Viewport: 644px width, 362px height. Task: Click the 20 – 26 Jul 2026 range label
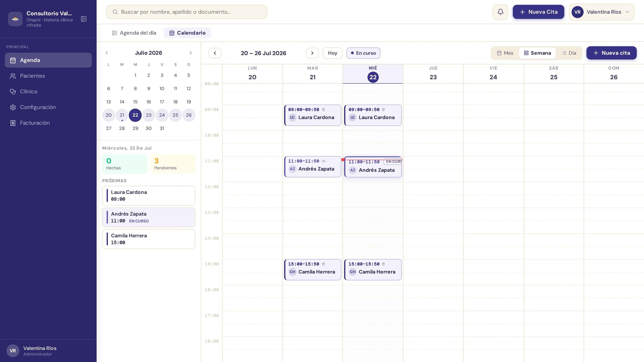click(263, 53)
